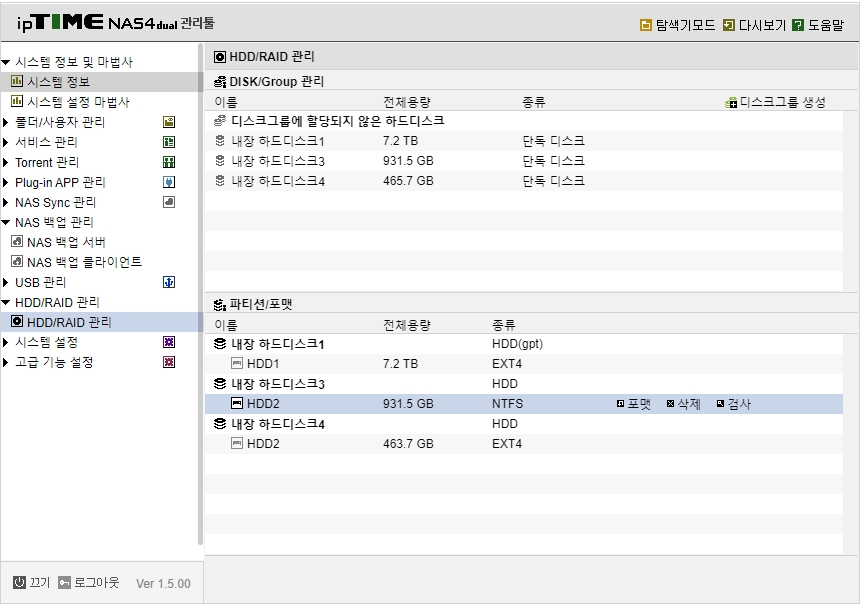Expand the Torrent 관리 tree arrow
This screenshot has width=860, height=606.
pos(5,162)
